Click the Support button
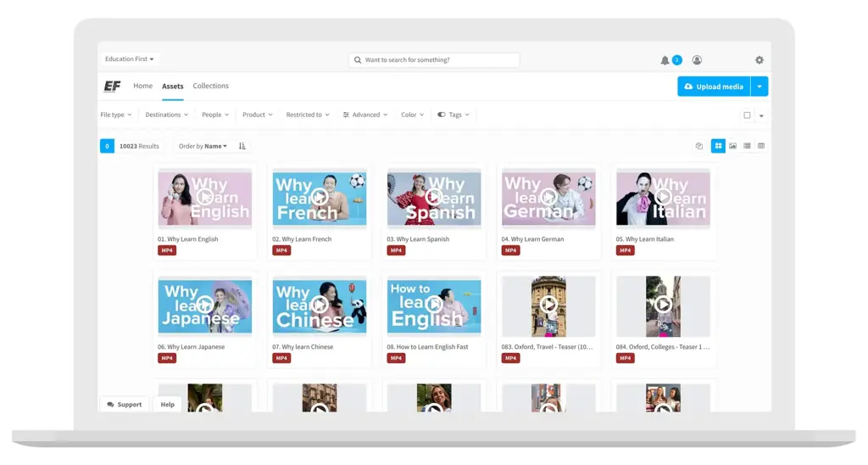 tap(125, 405)
